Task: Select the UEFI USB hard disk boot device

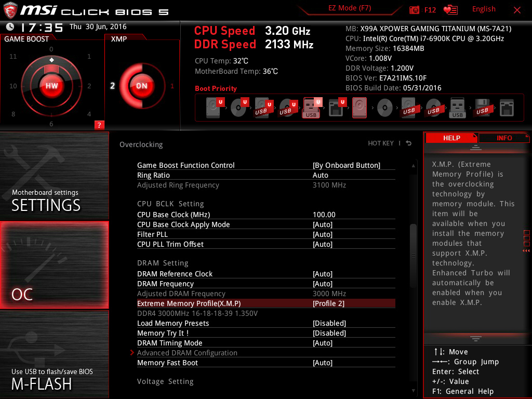Action: 263,108
